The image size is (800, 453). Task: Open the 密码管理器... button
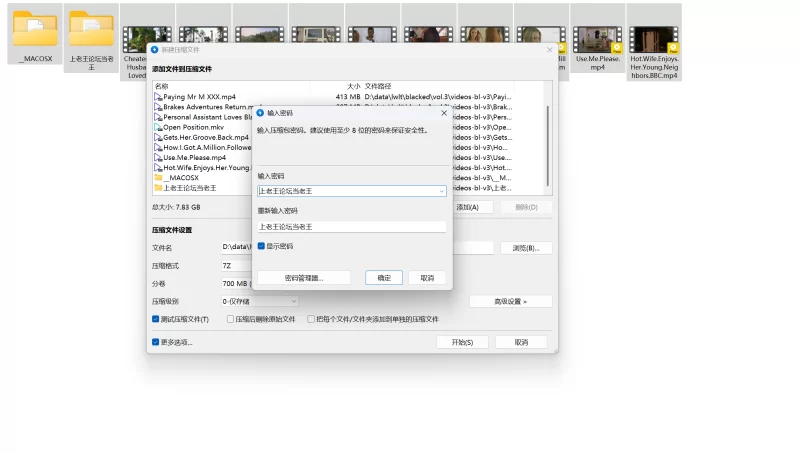304,278
